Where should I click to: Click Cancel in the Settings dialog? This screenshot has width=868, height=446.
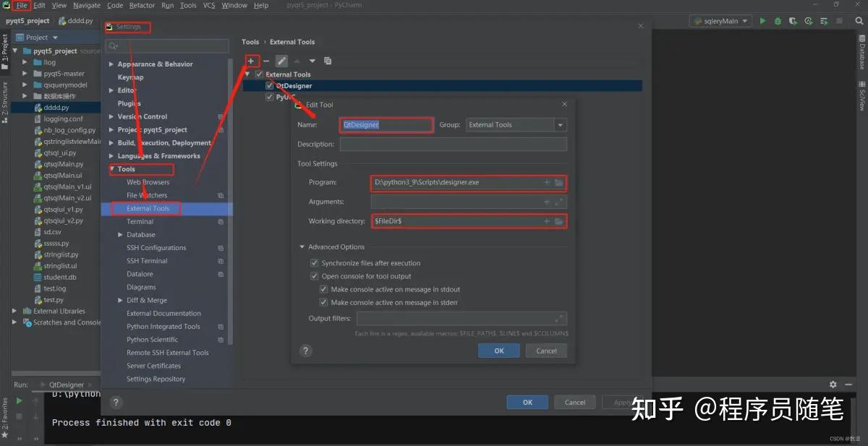tap(575, 402)
